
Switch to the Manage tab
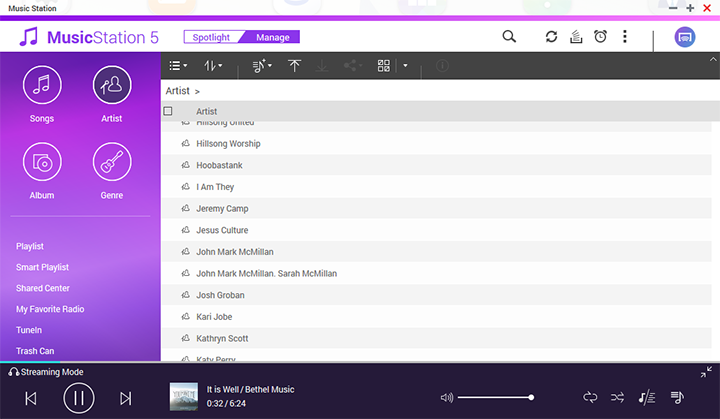272,38
